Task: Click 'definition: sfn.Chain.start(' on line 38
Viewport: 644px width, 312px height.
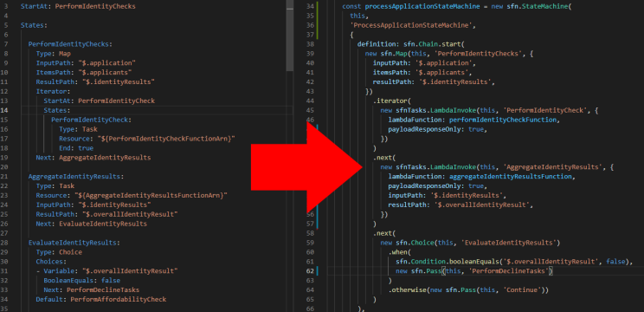Action: (411, 44)
